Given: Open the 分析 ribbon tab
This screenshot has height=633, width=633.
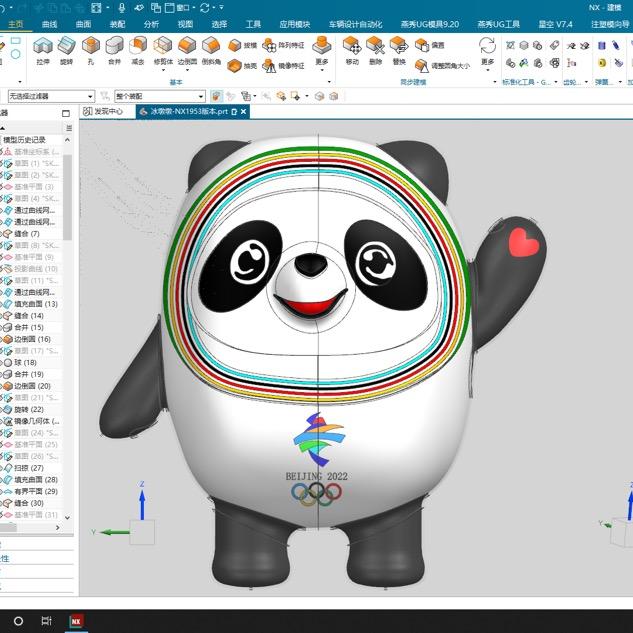Looking at the screenshot, I should pos(151,23).
